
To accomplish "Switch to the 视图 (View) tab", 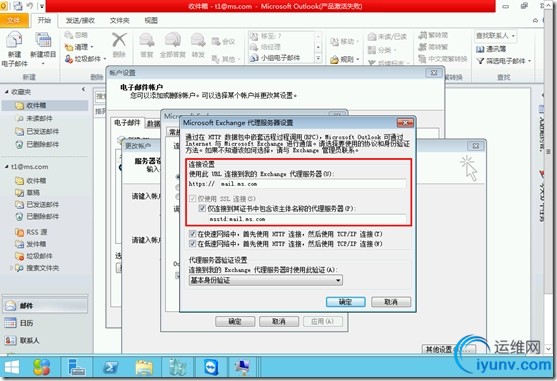I will [x=151, y=21].
